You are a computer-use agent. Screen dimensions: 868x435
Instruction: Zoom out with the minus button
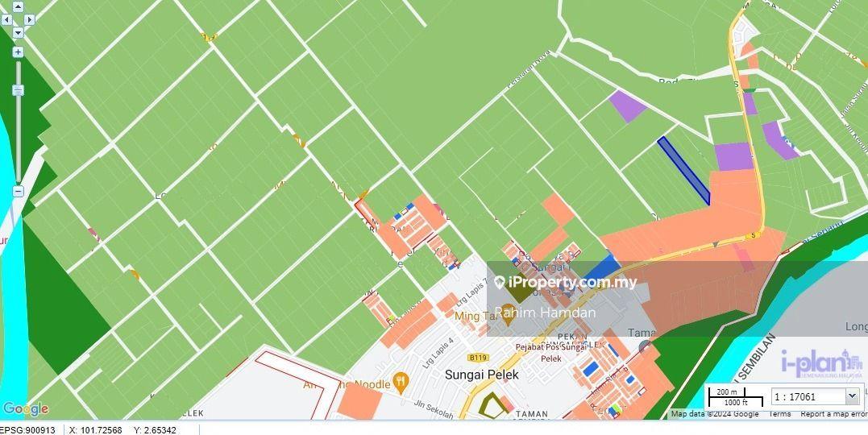(x=18, y=192)
